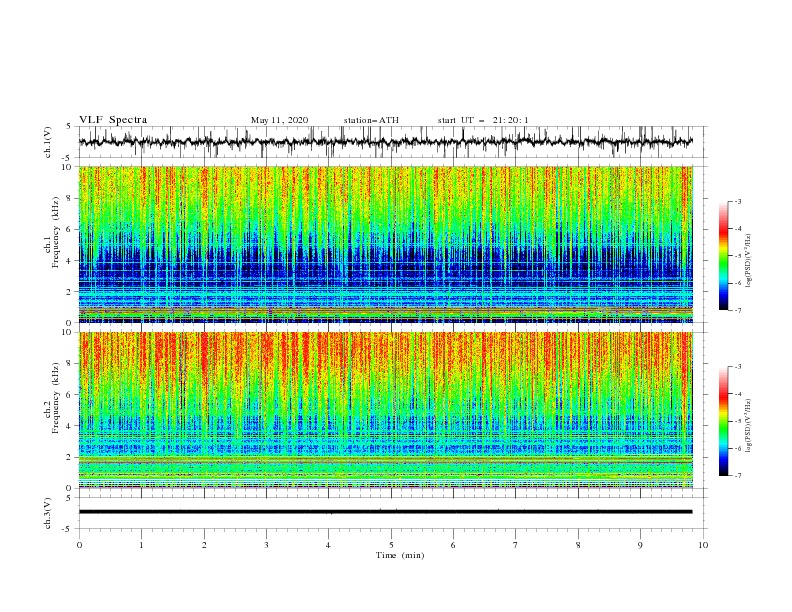The height and width of the screenshot is (612, 792).
Task: Click the "8" tick on the time axis
Action: point(578,545)
